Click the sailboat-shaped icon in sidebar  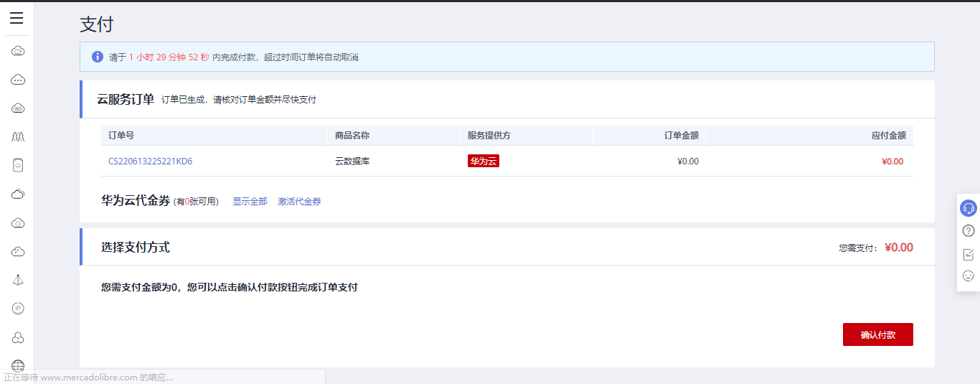click(x=18, y=280)
